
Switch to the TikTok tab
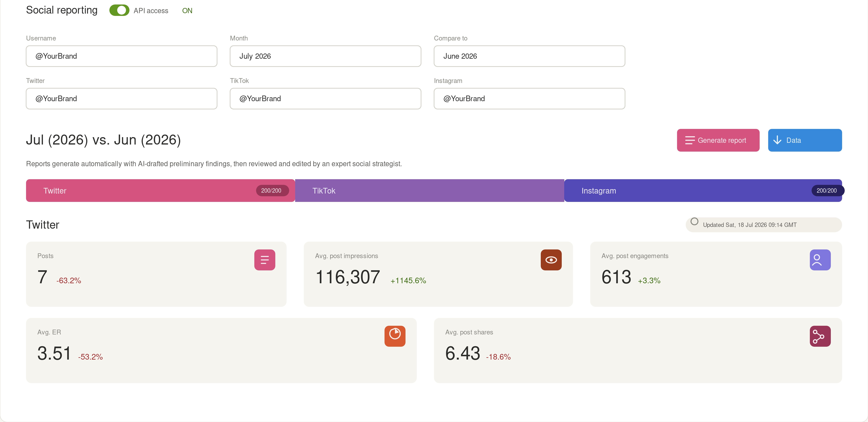(x=430, y=190)
